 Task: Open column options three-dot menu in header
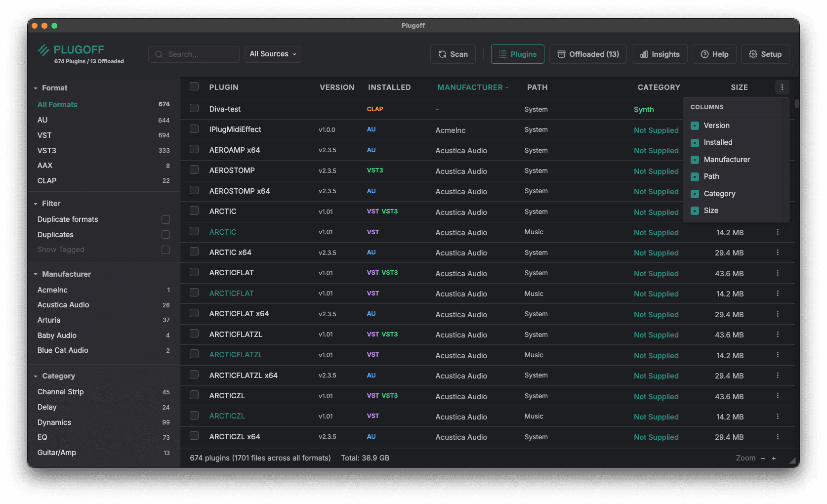[x=782, y=87]
